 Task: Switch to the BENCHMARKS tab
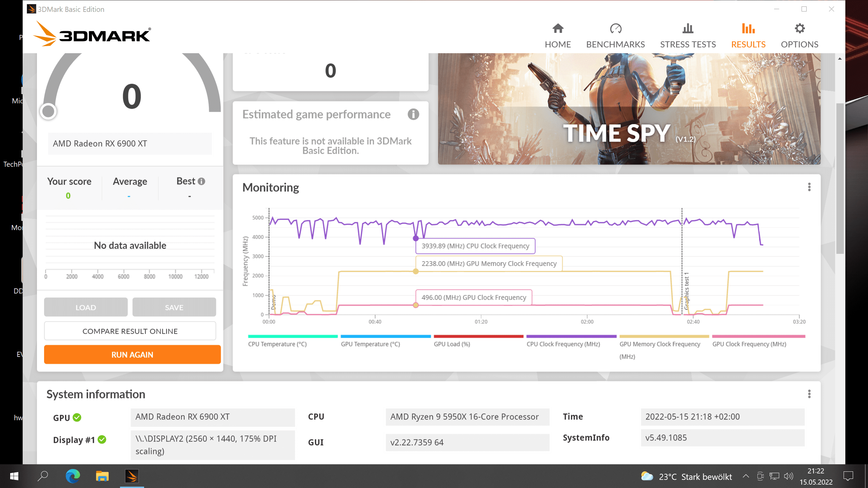click(x=615, y=36)
